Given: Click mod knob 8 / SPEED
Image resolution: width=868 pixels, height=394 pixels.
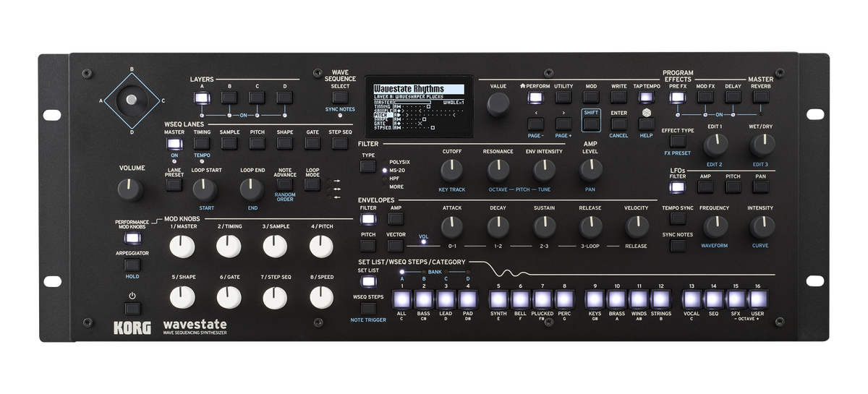Looking at the screenshot, I should (x=322, y=297).
